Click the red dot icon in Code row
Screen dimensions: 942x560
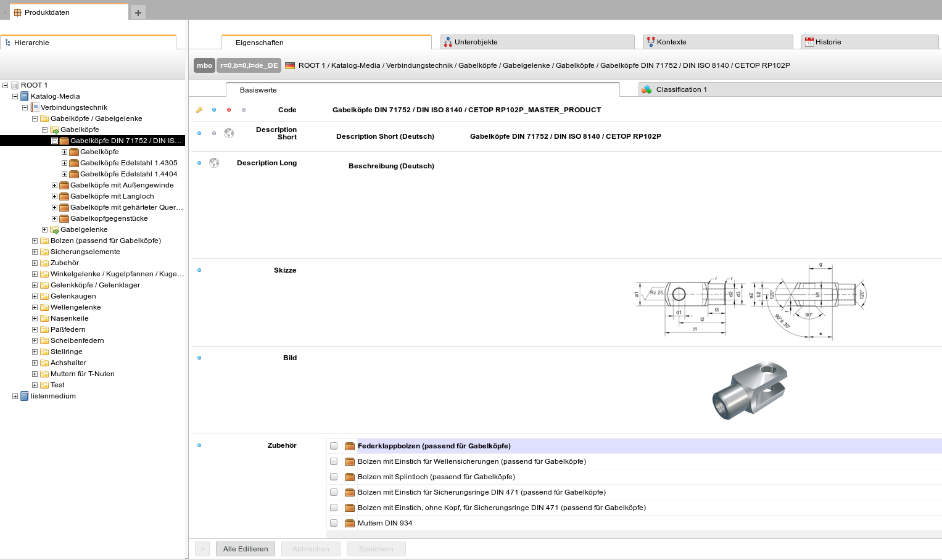click(x=229, y=110)
